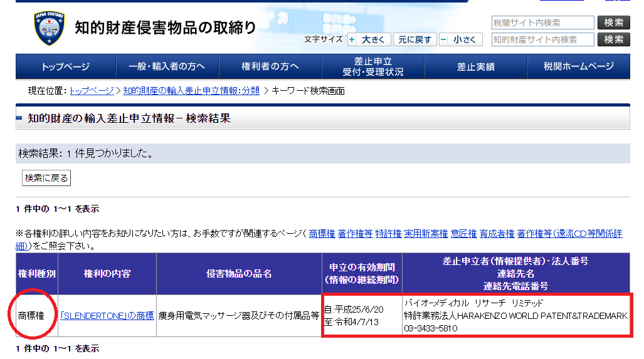Click the 権利種別 column header
Image resolution: width=644 pixels, height=359 pixels.
(37, 274)
